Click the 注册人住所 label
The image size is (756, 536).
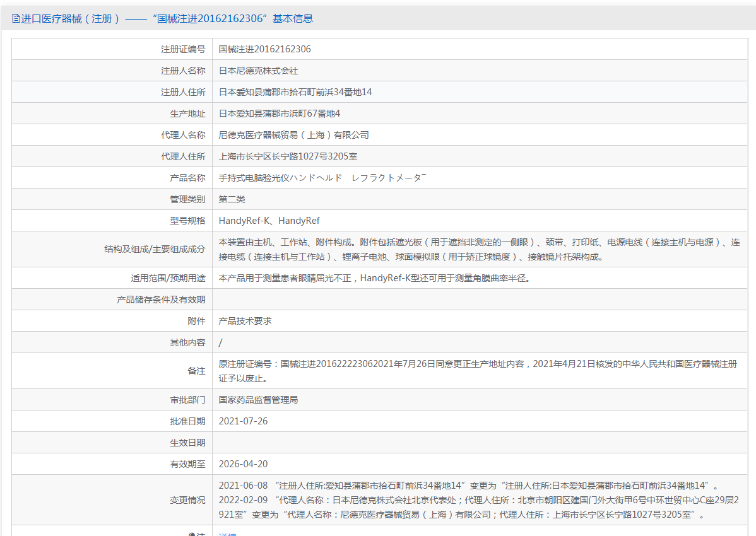click(183, 92)
